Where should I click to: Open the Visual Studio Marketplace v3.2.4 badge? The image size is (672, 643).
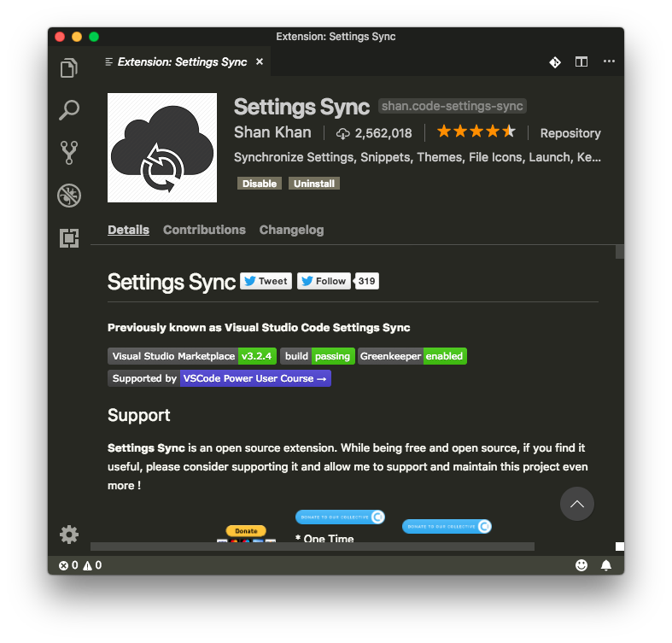(192, 356)
